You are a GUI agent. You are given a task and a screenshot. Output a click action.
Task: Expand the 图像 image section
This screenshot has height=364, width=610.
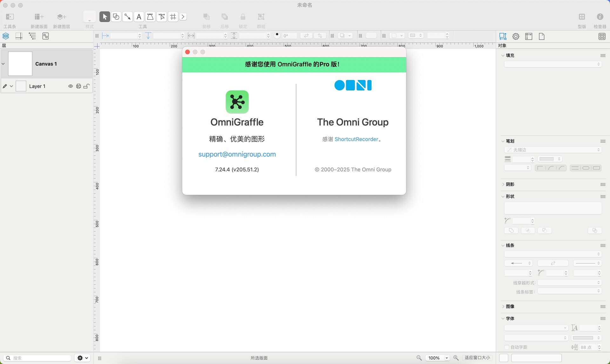coord(503,306)
